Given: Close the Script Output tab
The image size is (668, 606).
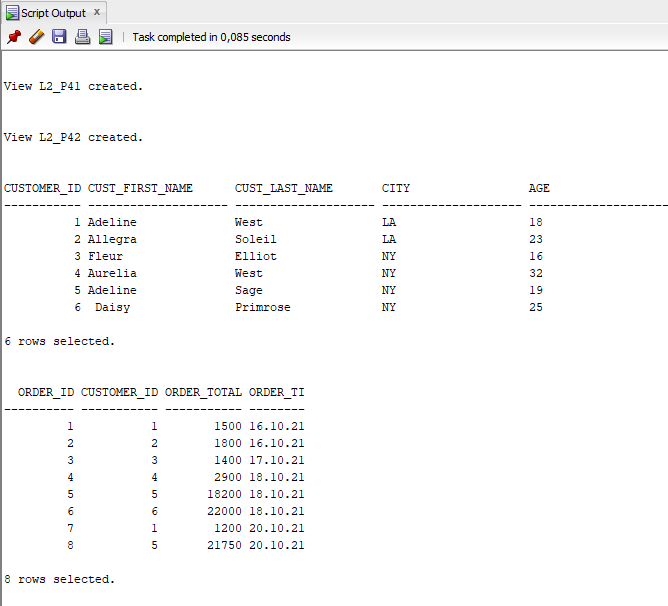Looking at the screenshot, I should point(97,12).
